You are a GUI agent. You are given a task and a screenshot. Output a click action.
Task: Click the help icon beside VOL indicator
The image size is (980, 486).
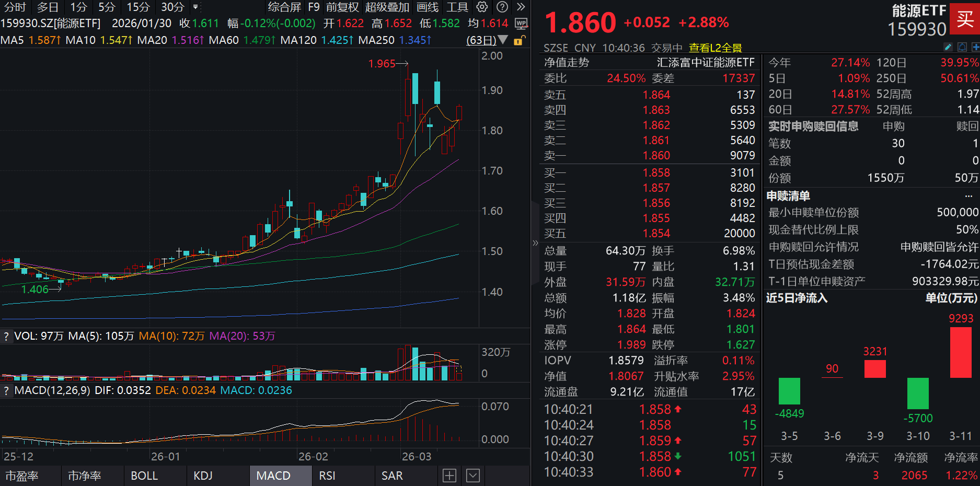coord(6,337)
